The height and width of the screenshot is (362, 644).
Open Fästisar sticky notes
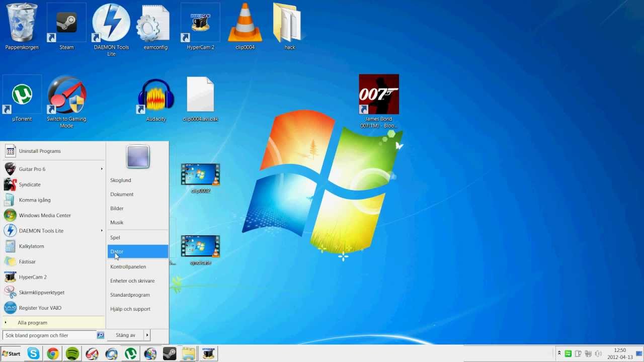point(53,261)
